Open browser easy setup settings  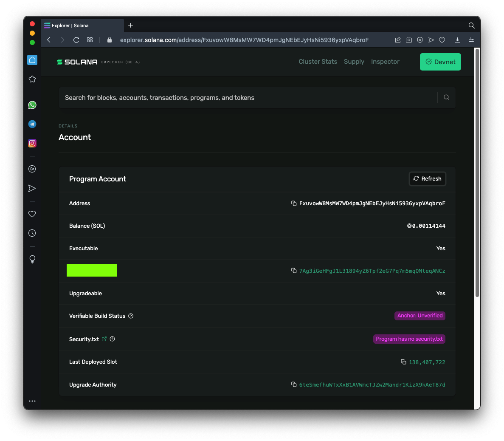click(x=471, y=40)
